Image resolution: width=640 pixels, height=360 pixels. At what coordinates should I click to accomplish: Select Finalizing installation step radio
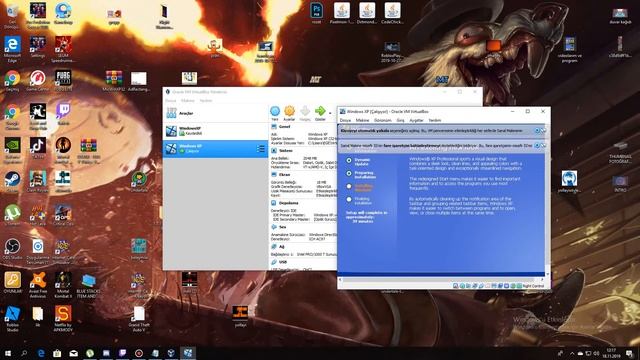[x=349, y=200]
